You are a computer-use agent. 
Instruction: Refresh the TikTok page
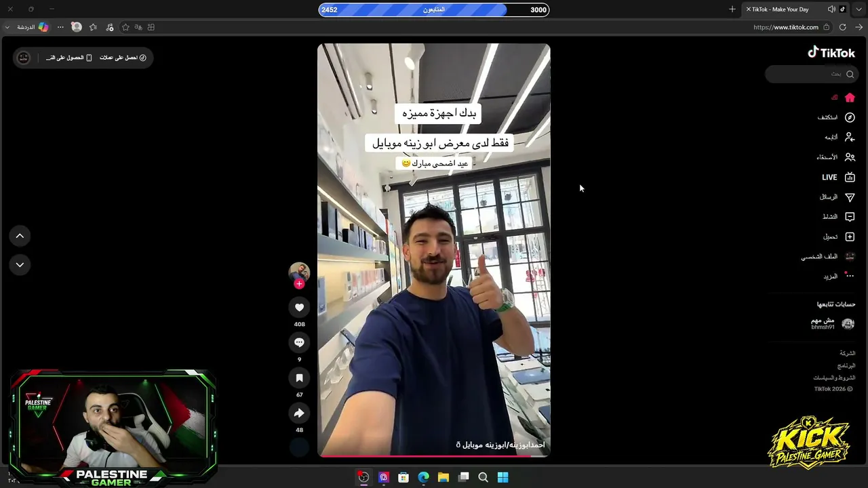843,27
